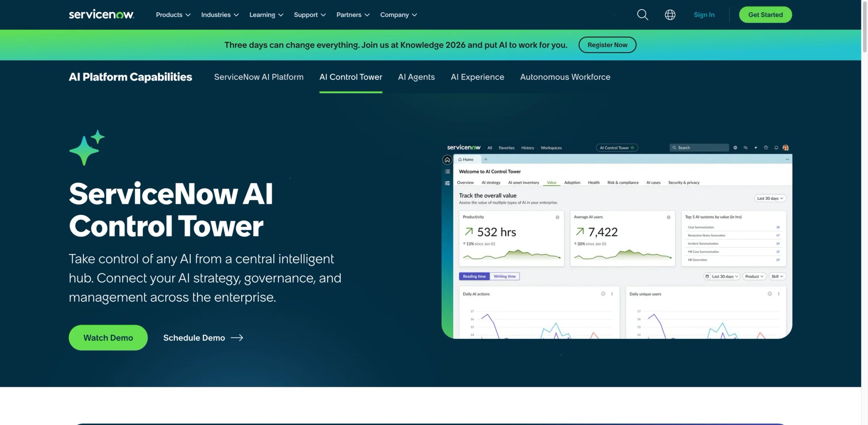Expand the Company menu
This screenshot has width=868, height=425.
(398, 15)
